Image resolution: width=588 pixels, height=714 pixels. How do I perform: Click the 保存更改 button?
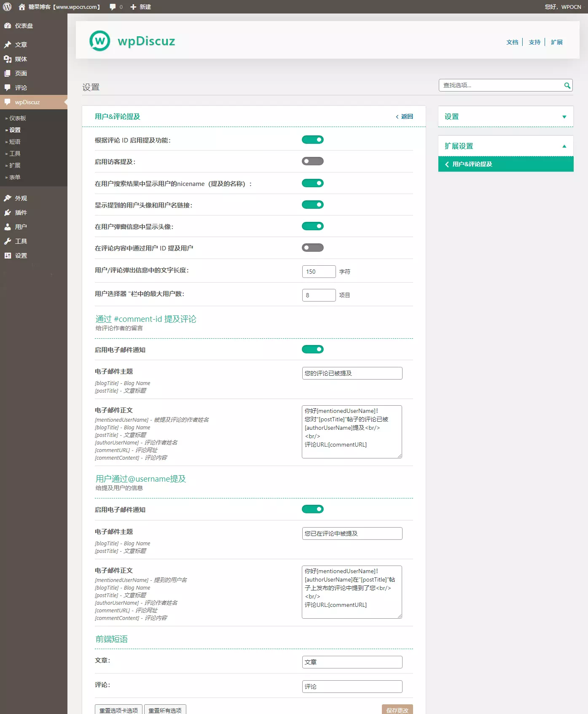(397, 710)
